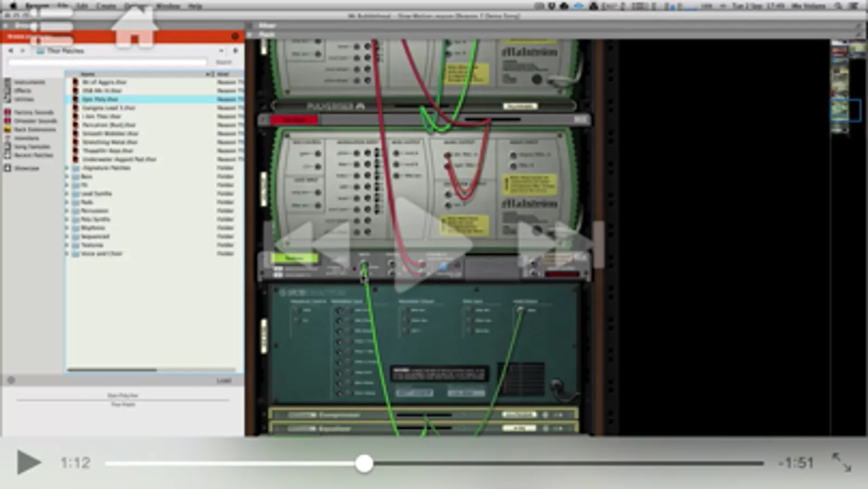Image resolution: width=868 pixels, height=489 pixels.
Task: Expand the Signature Patches folder
Action: 68,168
